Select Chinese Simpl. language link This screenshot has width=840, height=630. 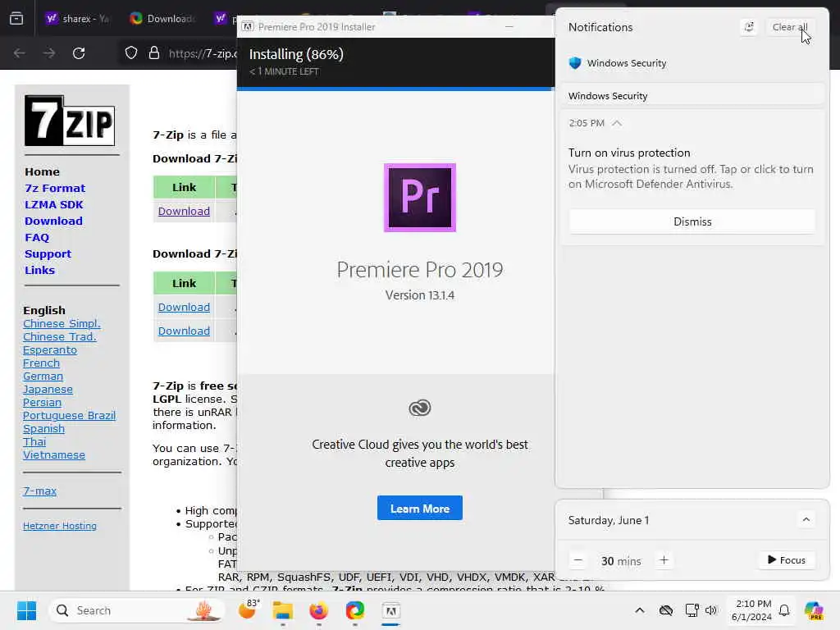coord(62,323)
